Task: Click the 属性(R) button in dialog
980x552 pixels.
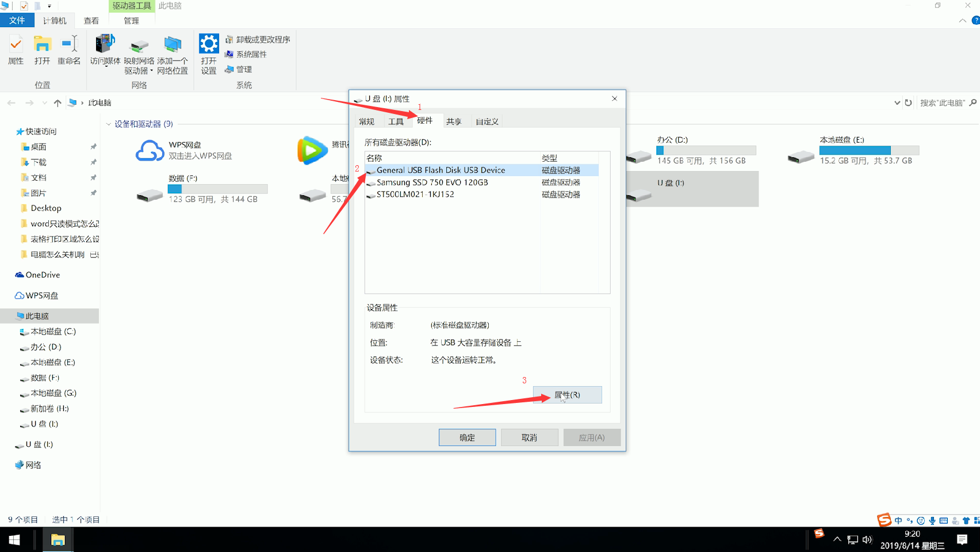Action: (x=567, y=395)
